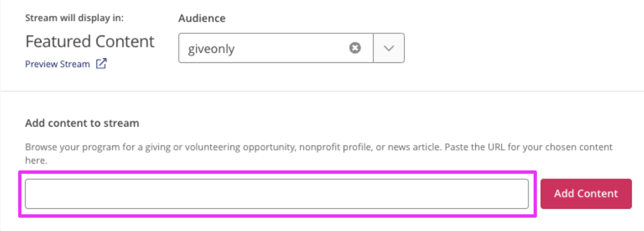Expand audience options with the down arrow
This screenshot has width=644, height=231.
[x=389, y=48]
